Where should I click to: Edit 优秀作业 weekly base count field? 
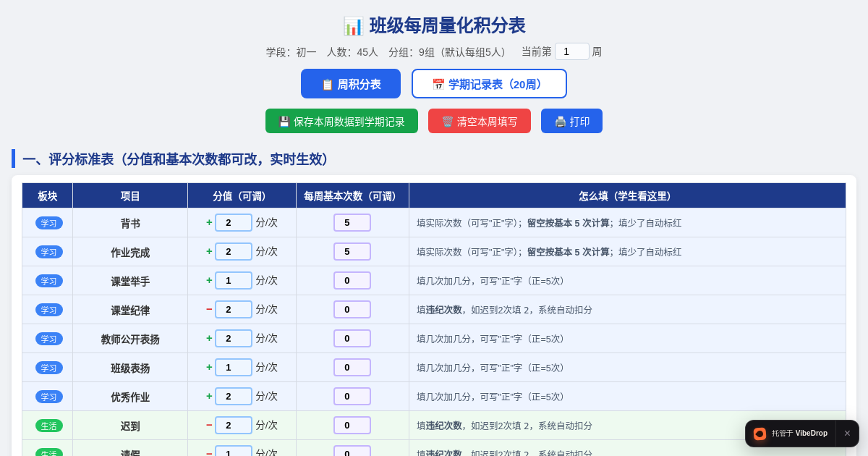pyautogui.click(x=352, y=396)
